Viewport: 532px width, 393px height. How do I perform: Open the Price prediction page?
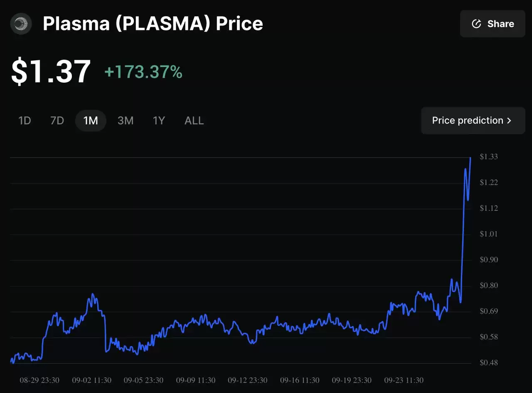472,121
